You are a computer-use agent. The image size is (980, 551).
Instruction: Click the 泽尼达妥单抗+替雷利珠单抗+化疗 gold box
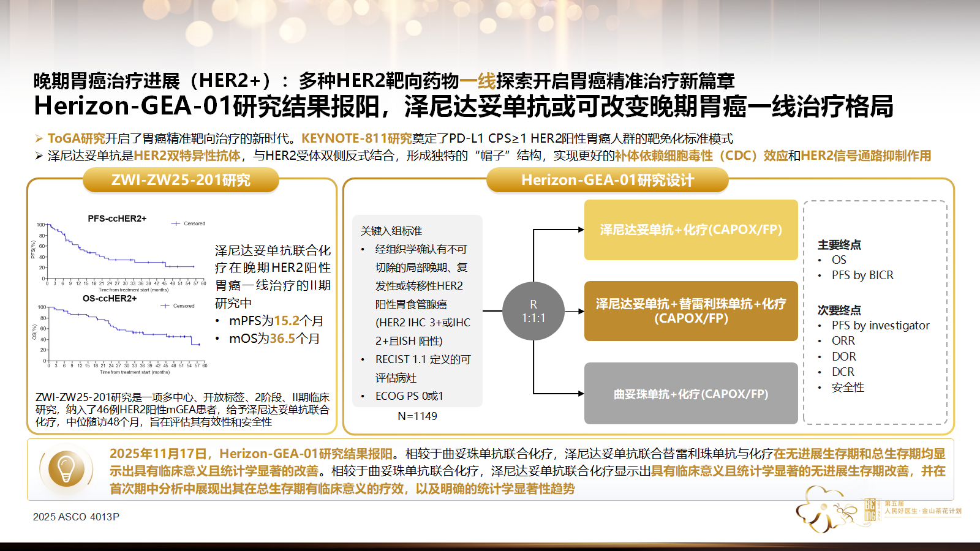[691, 311]
